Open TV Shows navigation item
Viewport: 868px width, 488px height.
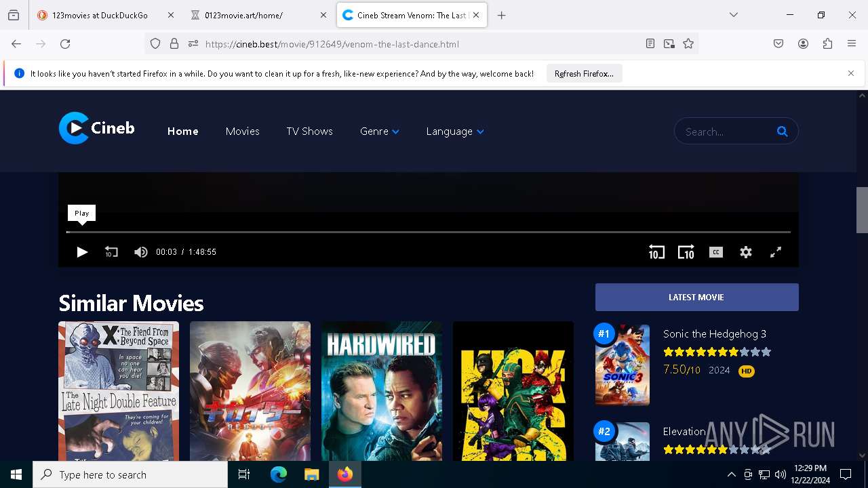click(309, 131)
